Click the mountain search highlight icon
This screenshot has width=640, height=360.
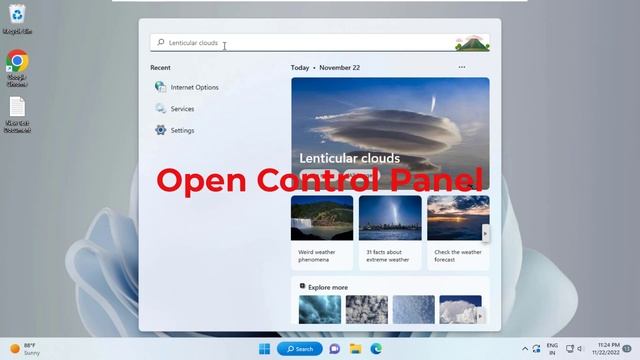click(x=472, y=43)
